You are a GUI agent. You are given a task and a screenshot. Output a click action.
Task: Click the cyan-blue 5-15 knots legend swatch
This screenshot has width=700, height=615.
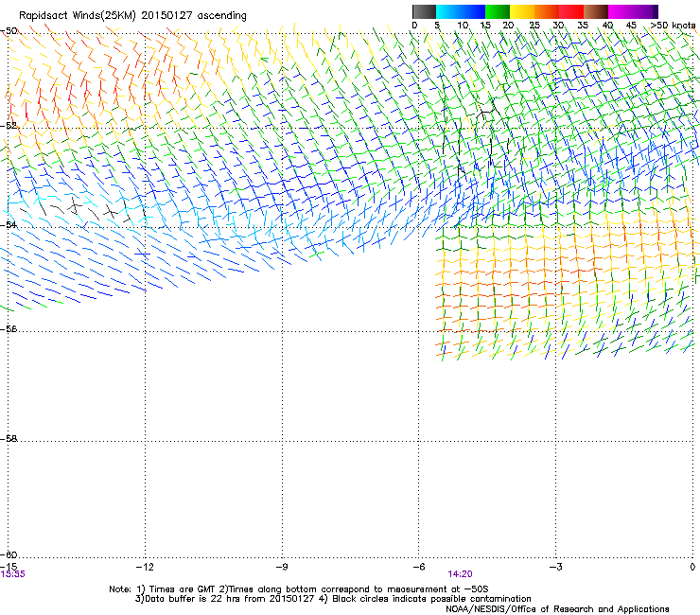[x=461, y=11]
